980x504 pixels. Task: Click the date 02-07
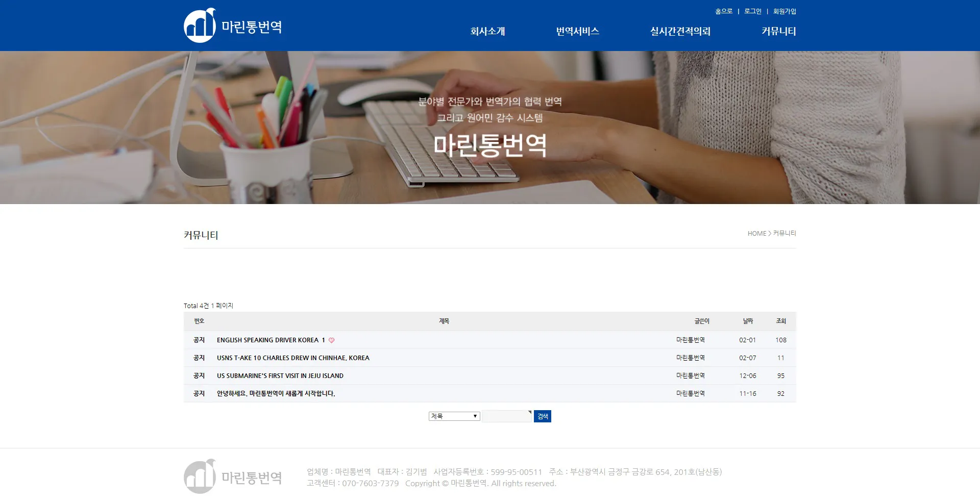[x=748, y=358]
